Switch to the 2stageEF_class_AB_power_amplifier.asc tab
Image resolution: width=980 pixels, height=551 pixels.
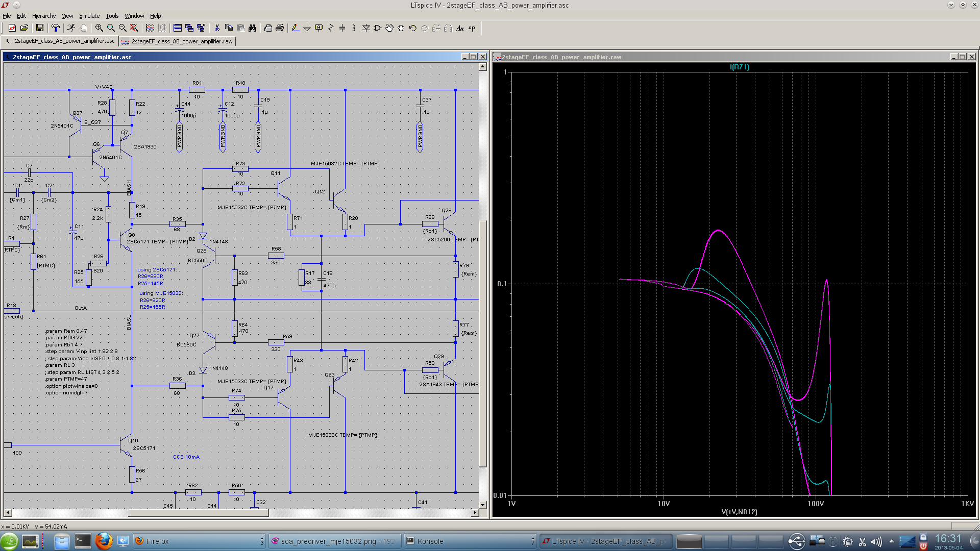click(60, 41)
